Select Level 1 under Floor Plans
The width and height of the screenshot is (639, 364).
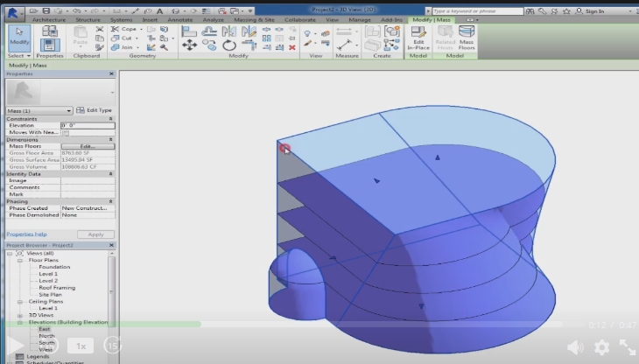tap(49, 274)
